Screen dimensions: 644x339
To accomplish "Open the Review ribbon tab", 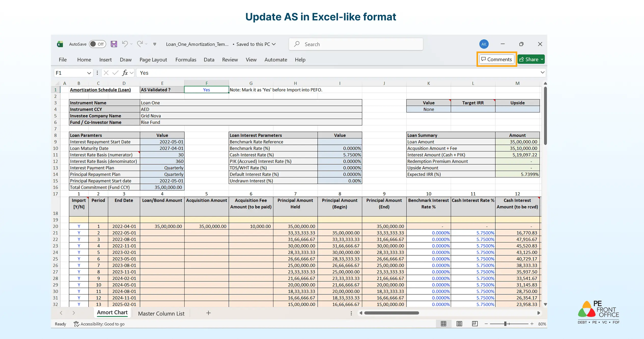I will [x=230, y=60].
